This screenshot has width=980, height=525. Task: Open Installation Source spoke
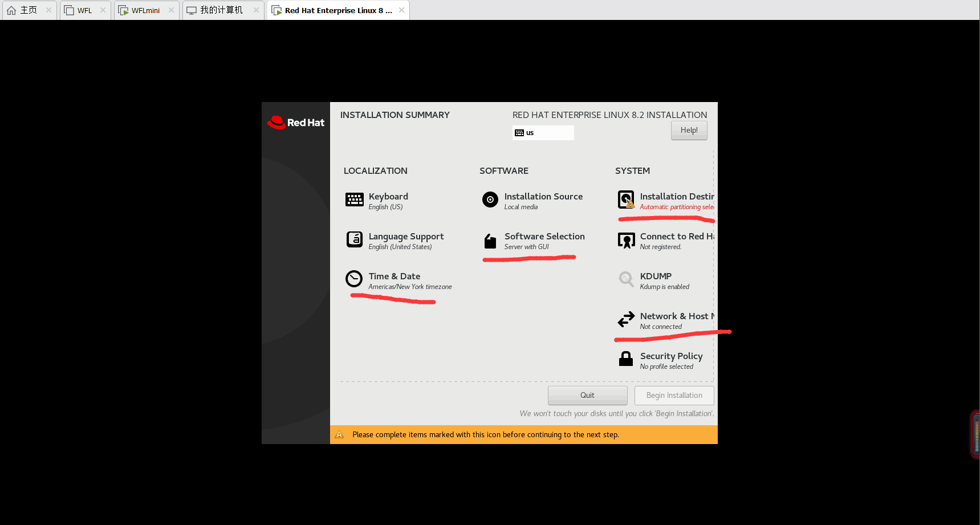point(543,196)
